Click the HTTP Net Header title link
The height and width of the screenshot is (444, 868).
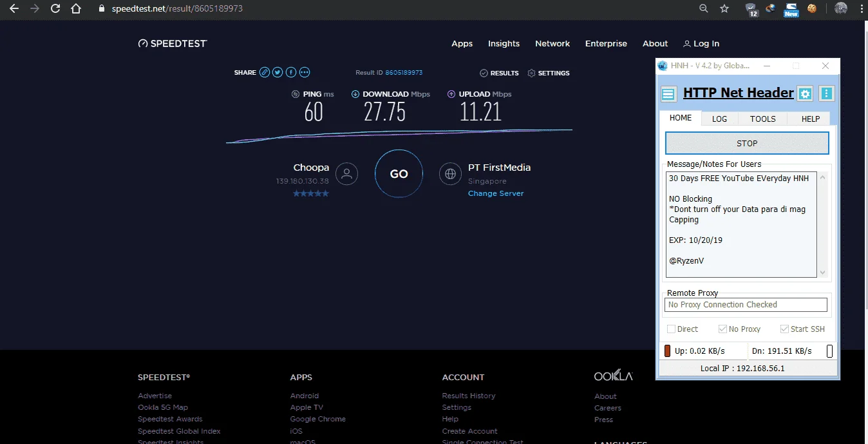pos(739,93)
